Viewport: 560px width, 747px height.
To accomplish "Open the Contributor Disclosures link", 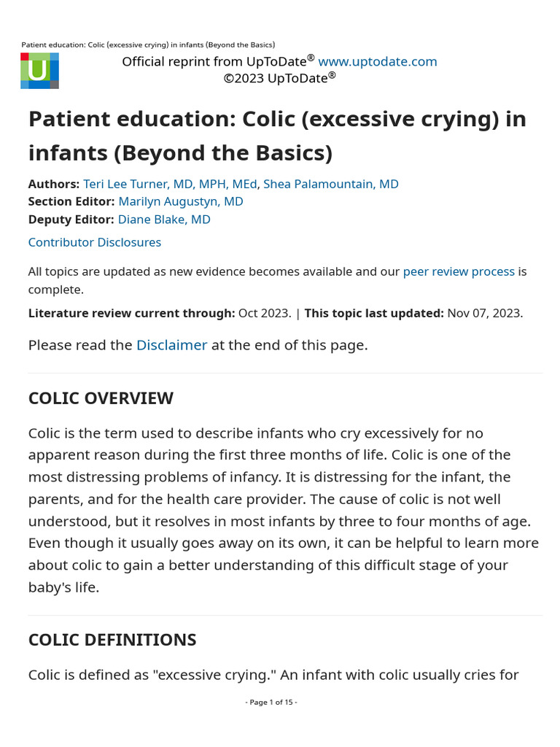I will point(95,242).
